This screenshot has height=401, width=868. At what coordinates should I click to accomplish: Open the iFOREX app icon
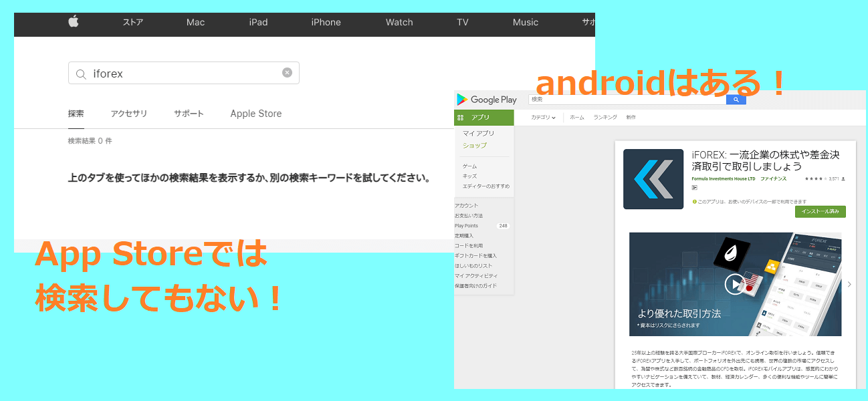pyautogui.click(x=653, y=179)
